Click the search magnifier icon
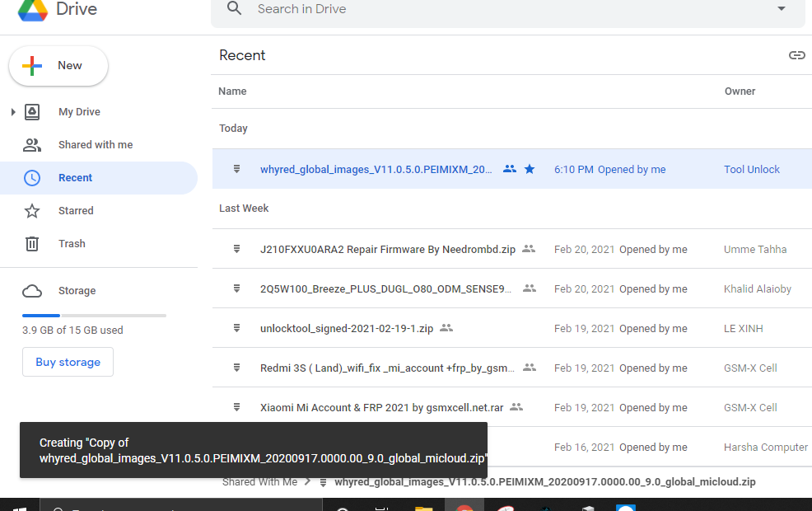 point(234,8)
